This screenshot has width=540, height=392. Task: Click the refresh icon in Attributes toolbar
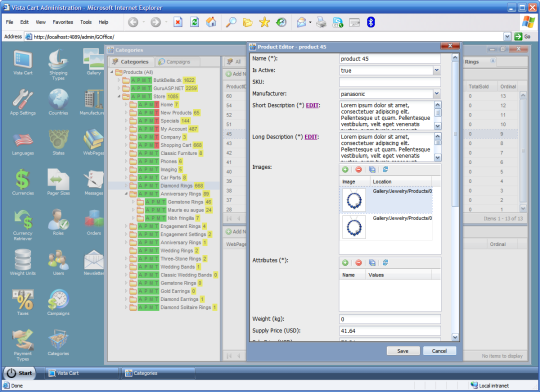pos(385,263)
